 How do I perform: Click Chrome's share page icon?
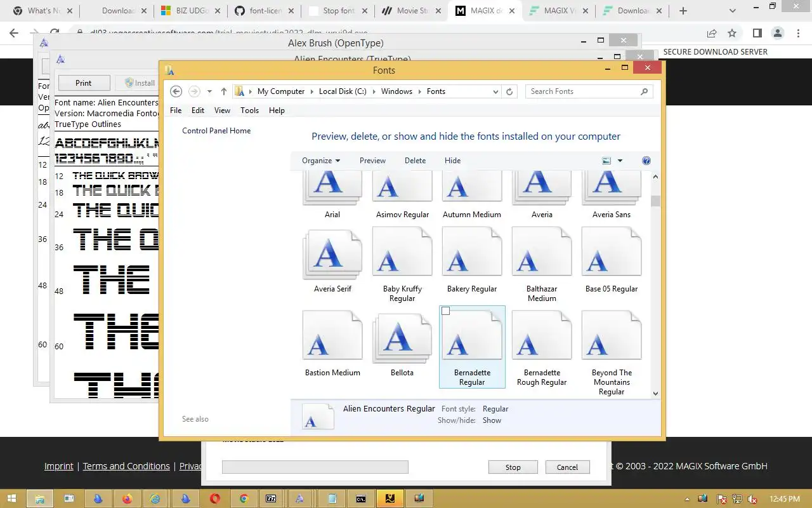[712, 33]
